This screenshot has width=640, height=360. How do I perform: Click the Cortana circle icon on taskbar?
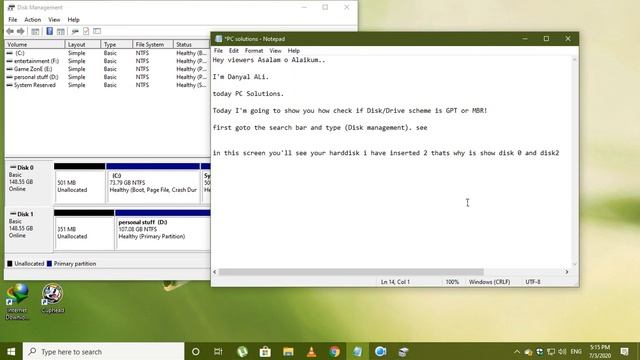point(196,351)
